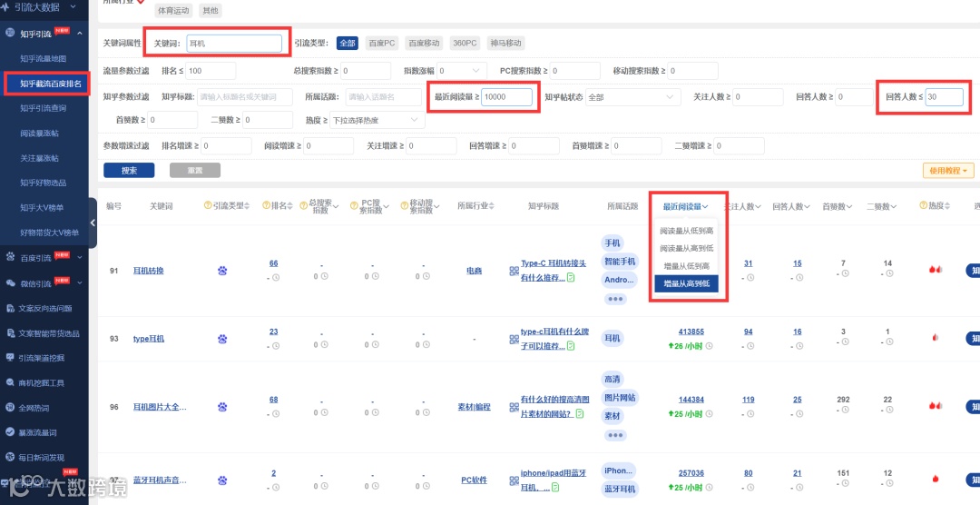Open QR code icon for 高清图片素材 post
This screenshot has width=980, height=505.
[514, 407]
